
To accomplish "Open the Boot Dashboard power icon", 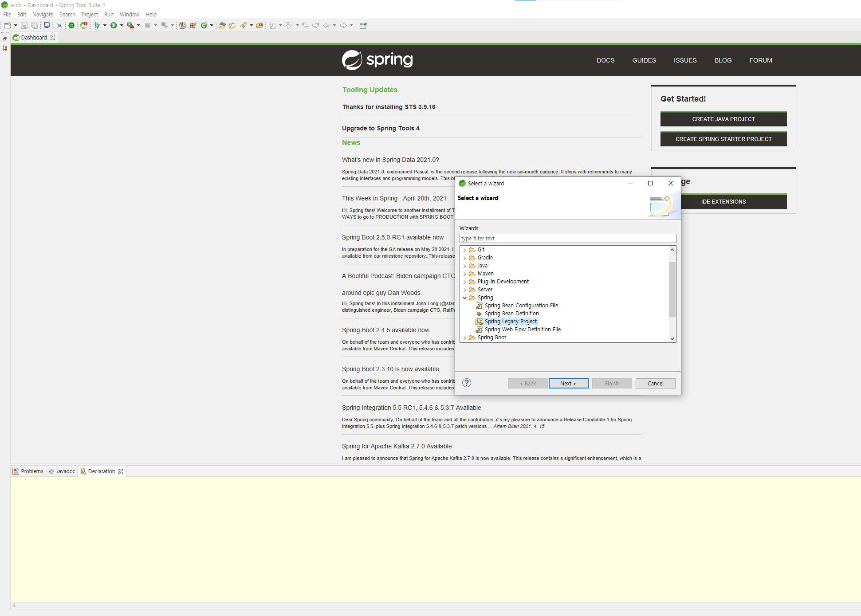I will (x=71, y=25).
